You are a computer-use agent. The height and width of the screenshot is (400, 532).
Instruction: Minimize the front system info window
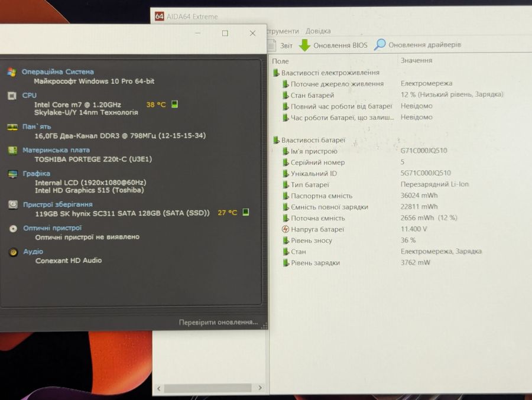coord(198,33)
